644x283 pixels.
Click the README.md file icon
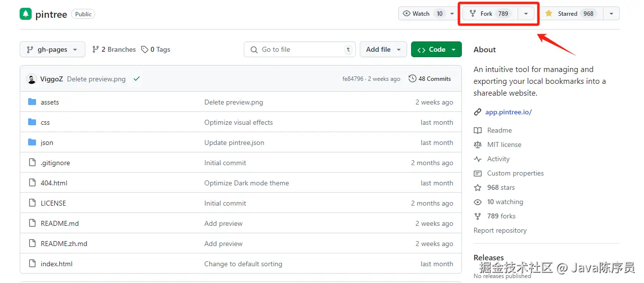click(32, 223)
